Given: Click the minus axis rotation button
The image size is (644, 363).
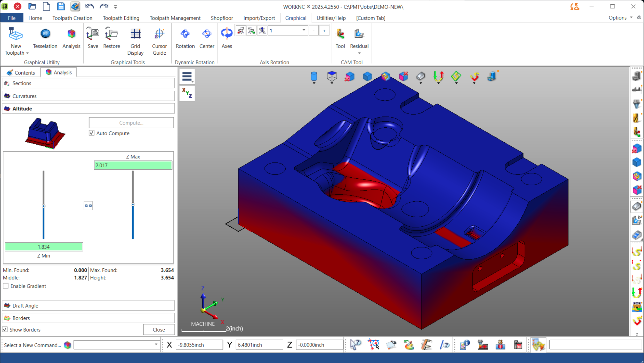Looking at the screenshot, I should [313, 31].
